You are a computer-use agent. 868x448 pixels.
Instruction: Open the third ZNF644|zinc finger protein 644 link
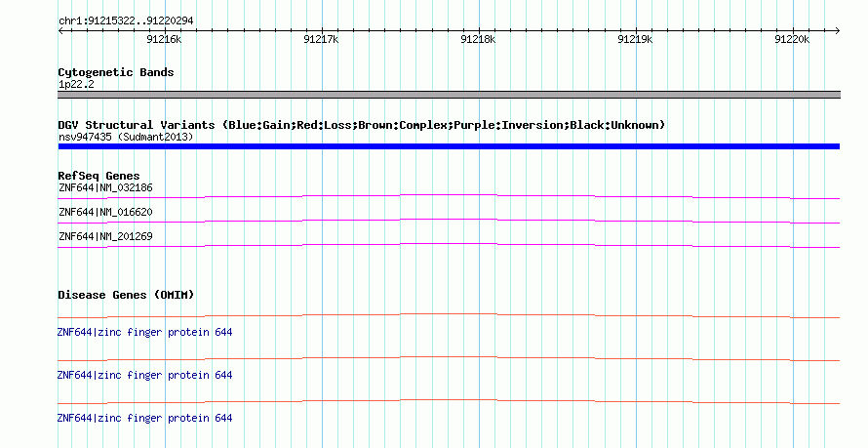point(144,418)
